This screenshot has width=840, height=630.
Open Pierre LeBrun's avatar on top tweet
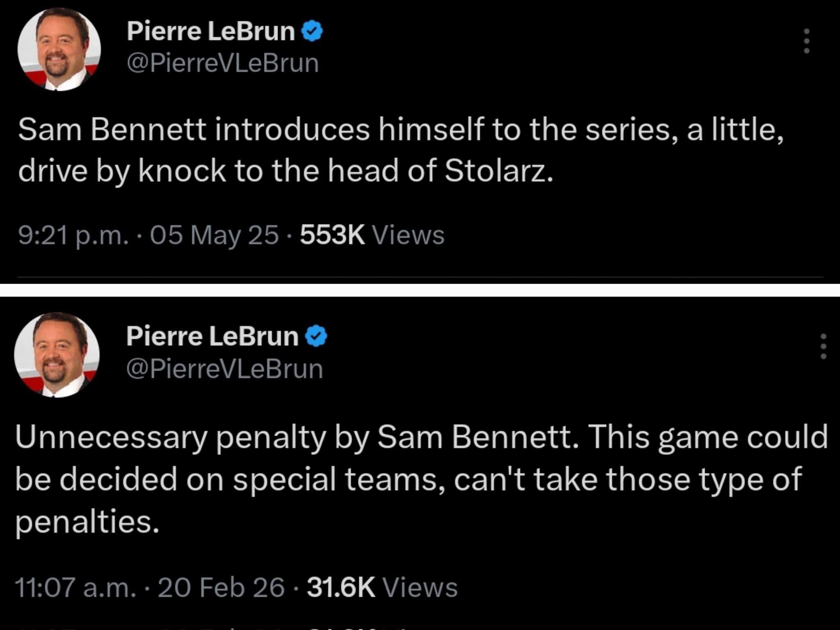tap(59, 49)
